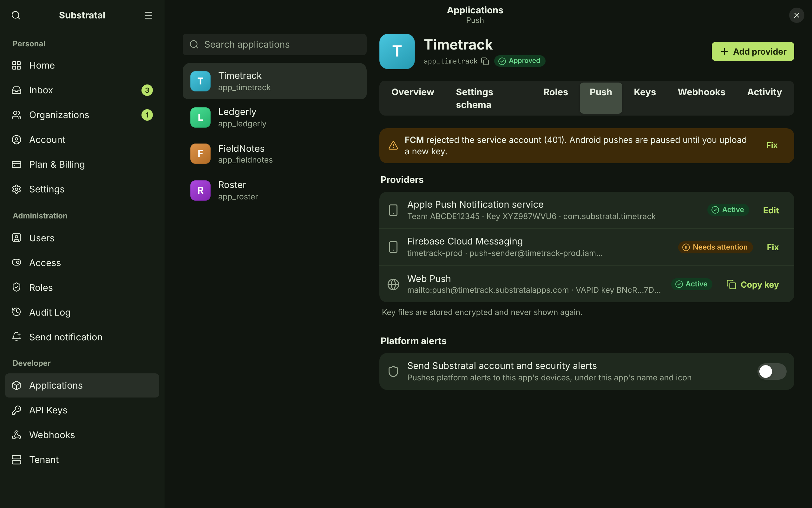Click Fix for Firebase Cloud Messaging
This screenshot has height=508, width=812.
tap(772, 247)
